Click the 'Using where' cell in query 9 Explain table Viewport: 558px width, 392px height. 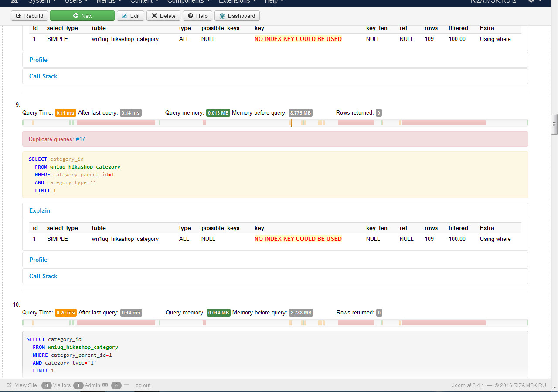pos(495,239)
